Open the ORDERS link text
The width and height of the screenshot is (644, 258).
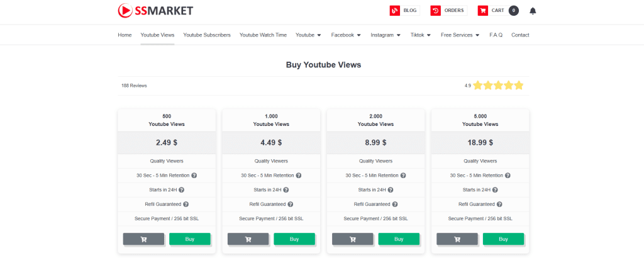pyautogui.click(x=454, y=11)
